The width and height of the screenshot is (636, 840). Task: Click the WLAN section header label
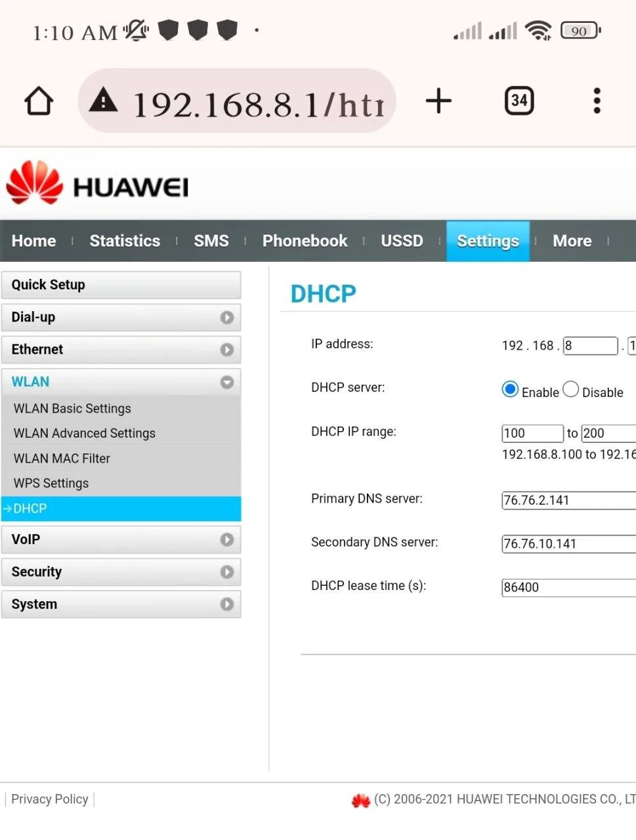coord(30,382)
